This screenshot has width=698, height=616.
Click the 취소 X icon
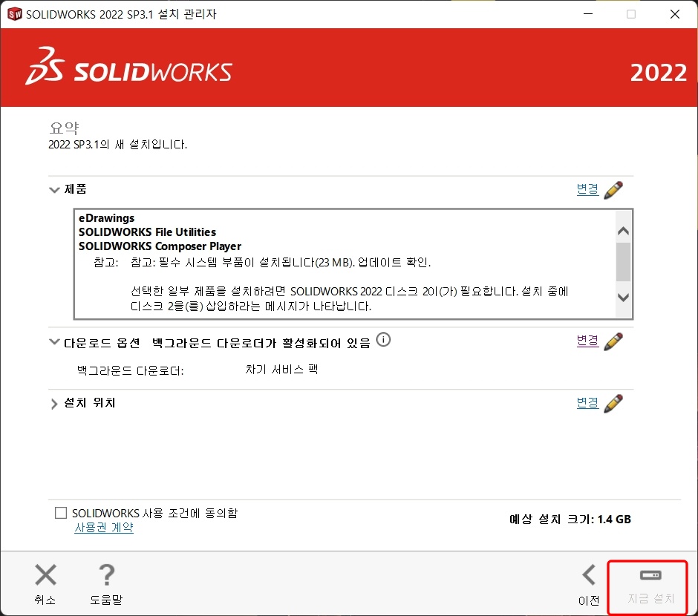pos(46,574)
